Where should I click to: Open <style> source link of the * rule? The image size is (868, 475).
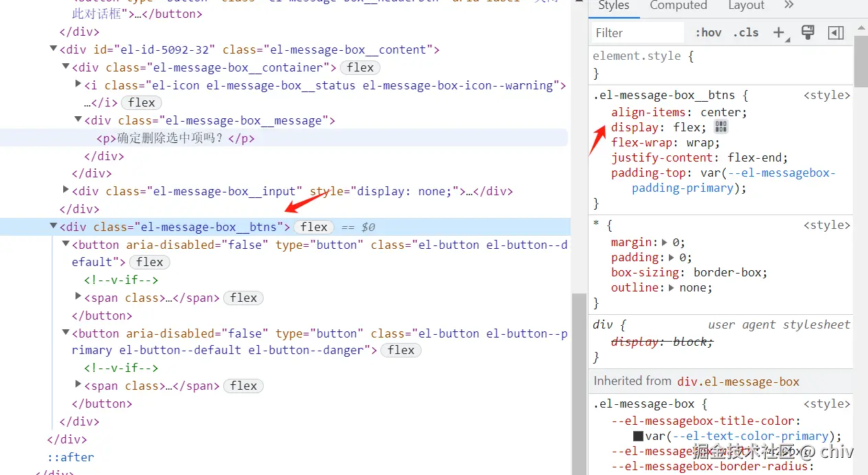click(x=827, y=225)
